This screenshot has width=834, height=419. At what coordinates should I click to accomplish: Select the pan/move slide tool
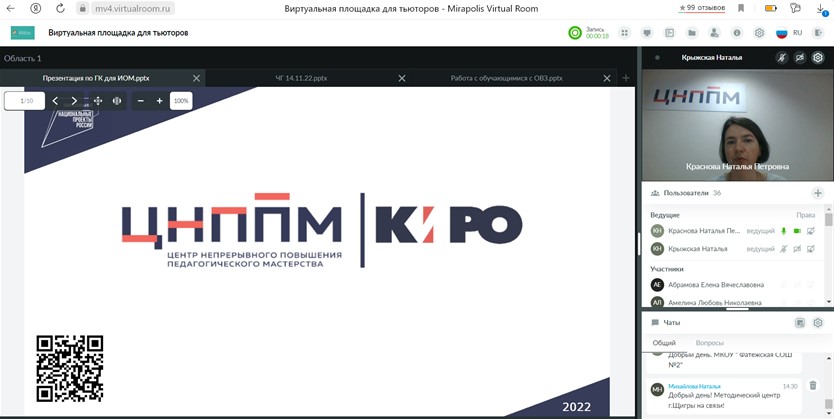coord(98,101)
